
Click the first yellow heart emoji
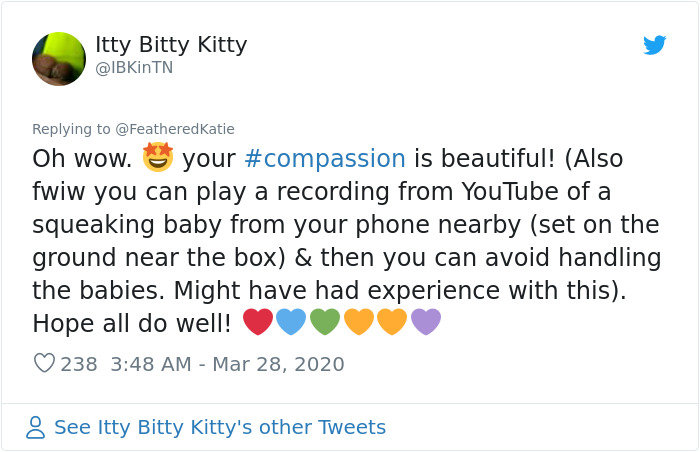tap(358, 322)
